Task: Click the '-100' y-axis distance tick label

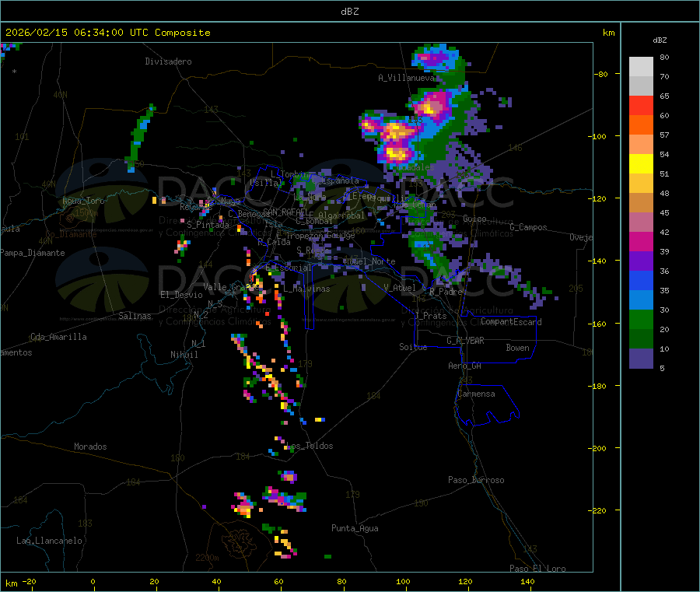Action: (x=597, y=136)
